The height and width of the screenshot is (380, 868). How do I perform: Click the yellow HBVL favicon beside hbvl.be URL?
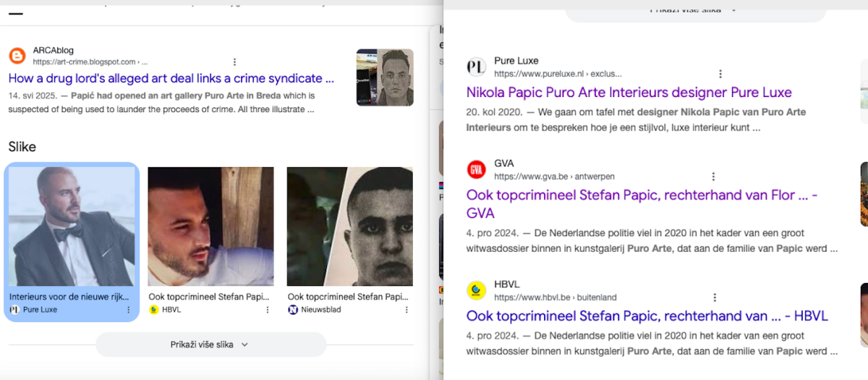[x=476, y=291]
